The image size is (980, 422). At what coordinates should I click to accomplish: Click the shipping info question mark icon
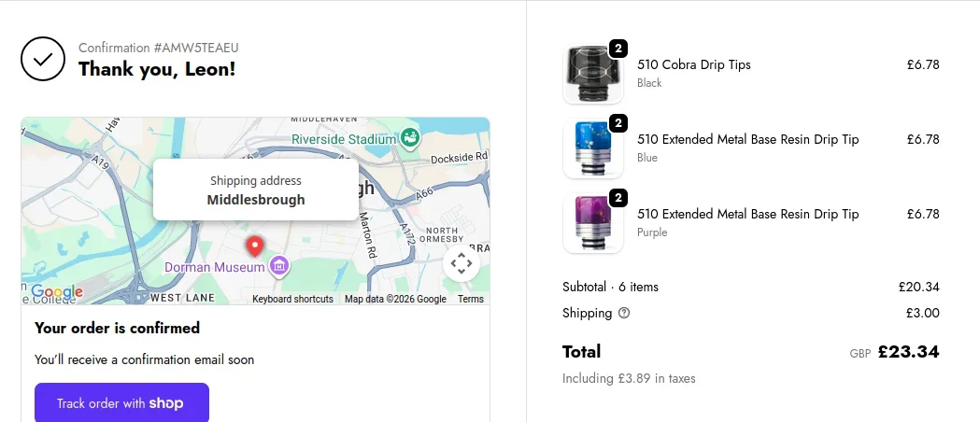point(624,314)
